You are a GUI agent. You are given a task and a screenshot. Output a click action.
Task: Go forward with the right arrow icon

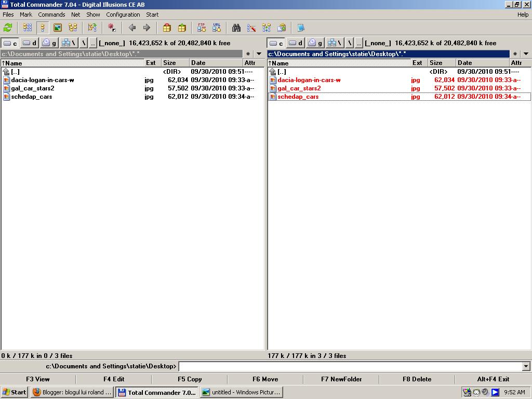[147, 28]
